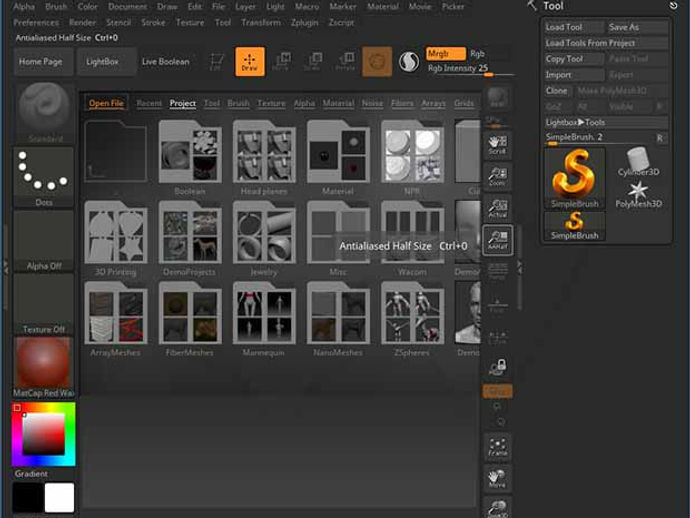690x518 pixels.
Task: Click the Scroll canvas icon
Action: pyautogui.click(x=498, y=145)
